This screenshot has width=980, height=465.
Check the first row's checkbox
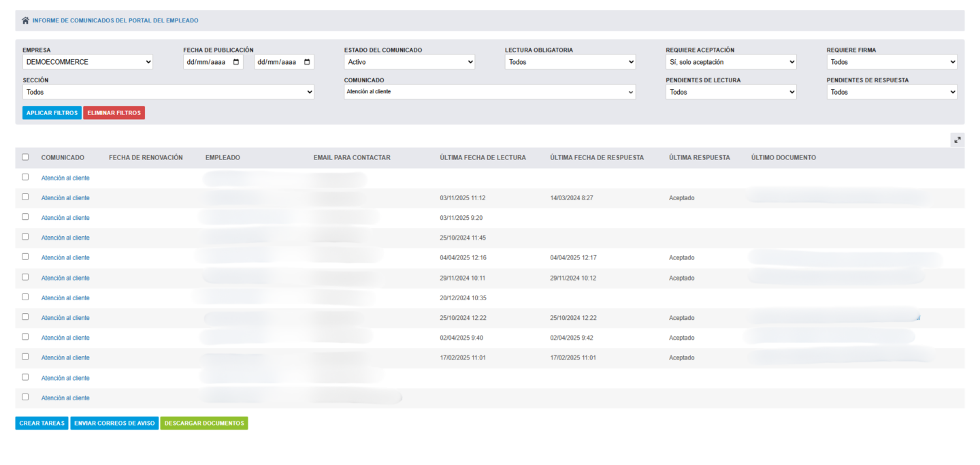click(x=25, y=177)
